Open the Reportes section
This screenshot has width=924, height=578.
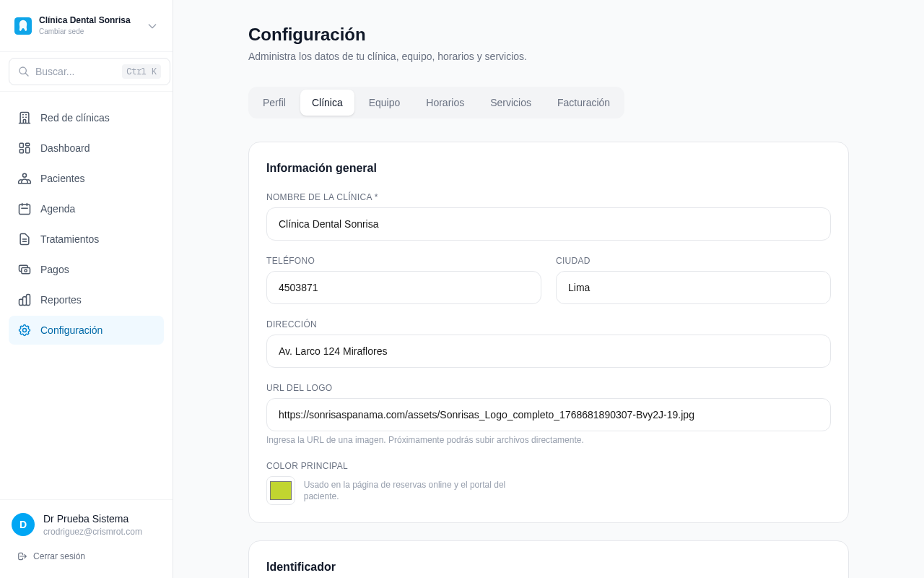[x=86, y=300]
